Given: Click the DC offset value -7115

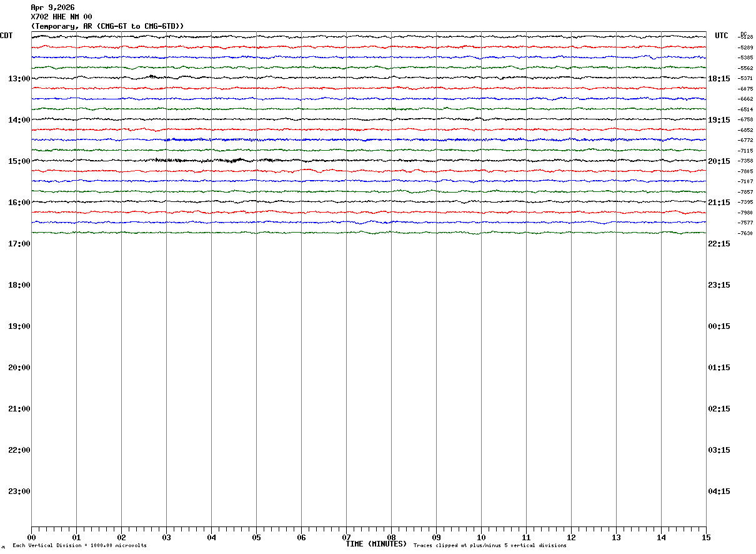Looking at the screenshot, I should (x=745, y=151).
